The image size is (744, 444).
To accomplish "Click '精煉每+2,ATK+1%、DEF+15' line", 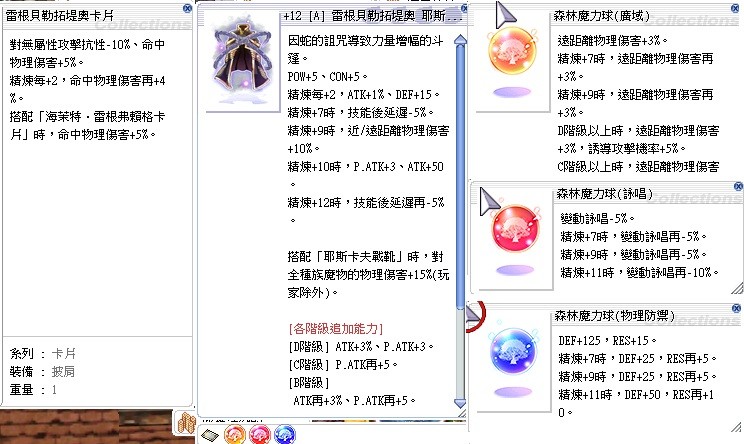I will 363,94.
